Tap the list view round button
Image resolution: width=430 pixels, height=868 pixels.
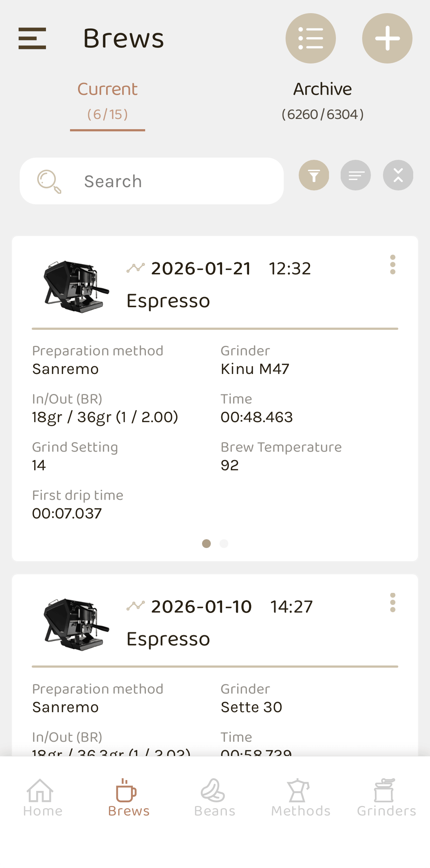(x=310, y=38)
